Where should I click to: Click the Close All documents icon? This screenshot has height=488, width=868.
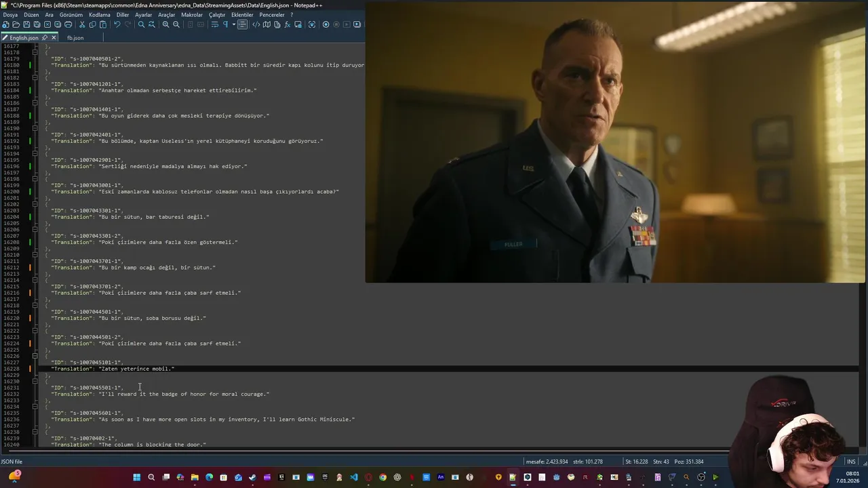[58, 24]
